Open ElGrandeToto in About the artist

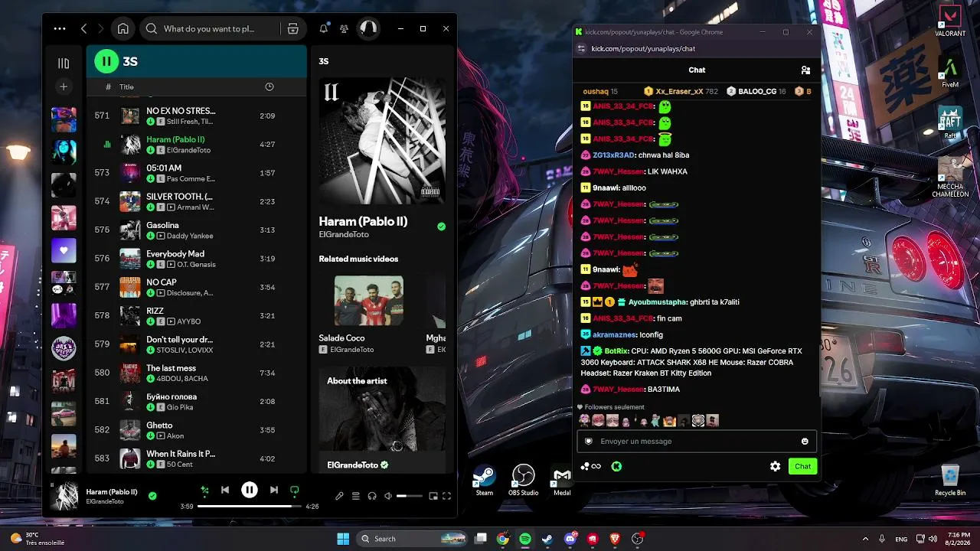pyautogui.click(x=352, y=465)
